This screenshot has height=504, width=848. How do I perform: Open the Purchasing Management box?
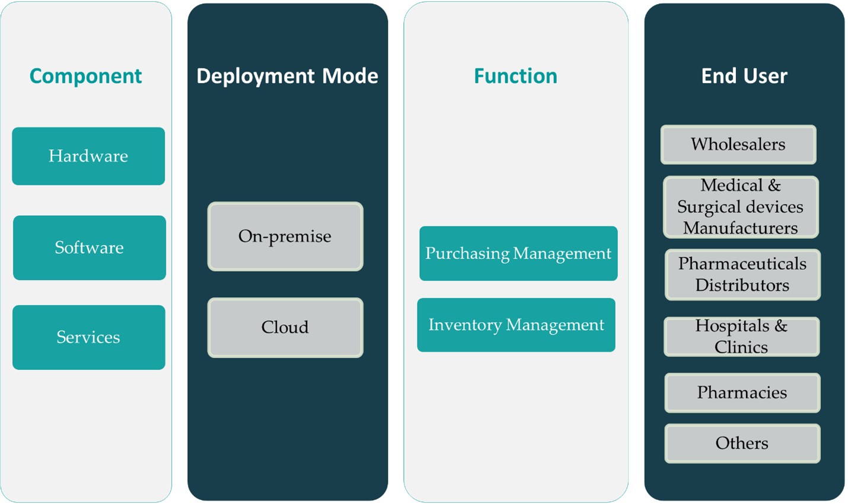coord(518,253)
